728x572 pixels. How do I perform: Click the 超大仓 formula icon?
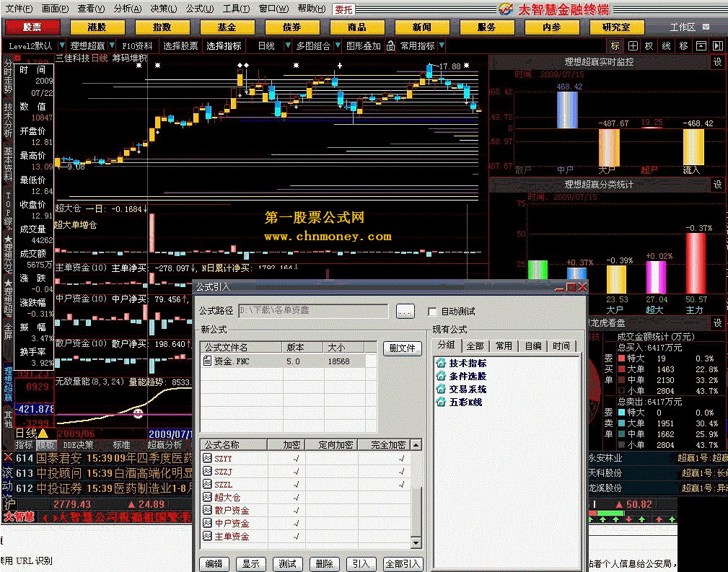[x=208, y=497]
